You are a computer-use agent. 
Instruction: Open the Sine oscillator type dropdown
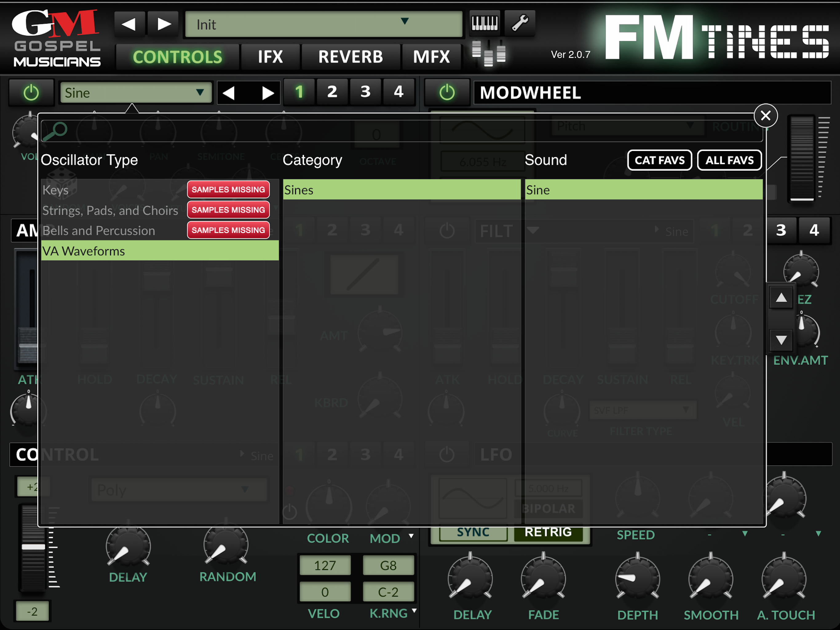(x=136, y=93)
